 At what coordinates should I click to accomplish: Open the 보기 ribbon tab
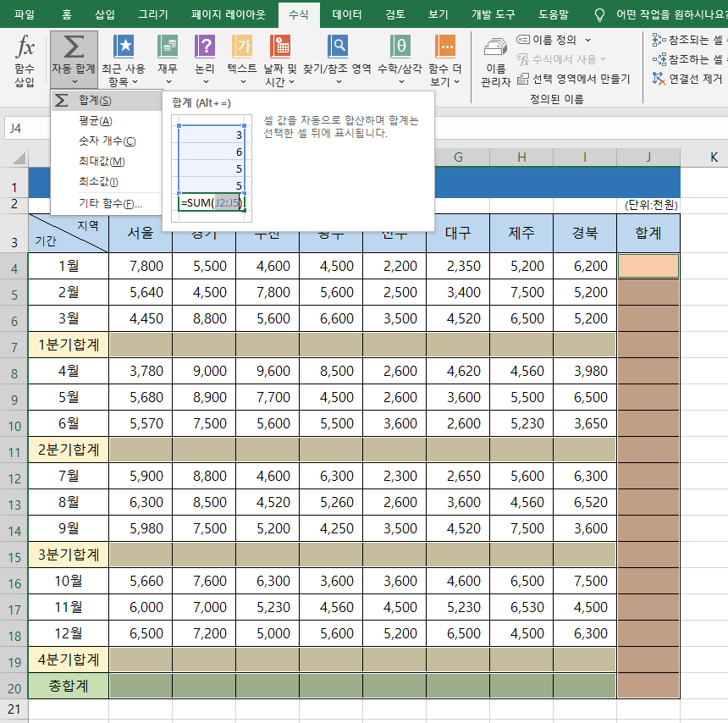pos(438,14)
